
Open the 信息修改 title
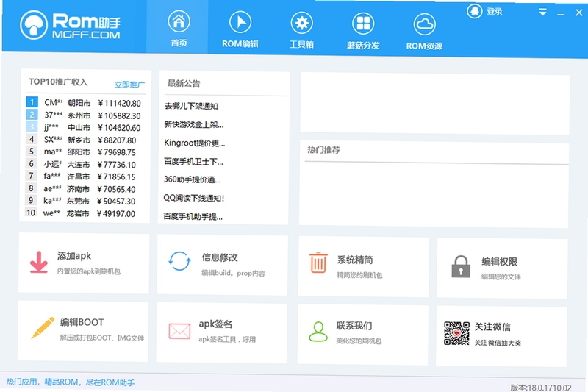pos(220,257)
